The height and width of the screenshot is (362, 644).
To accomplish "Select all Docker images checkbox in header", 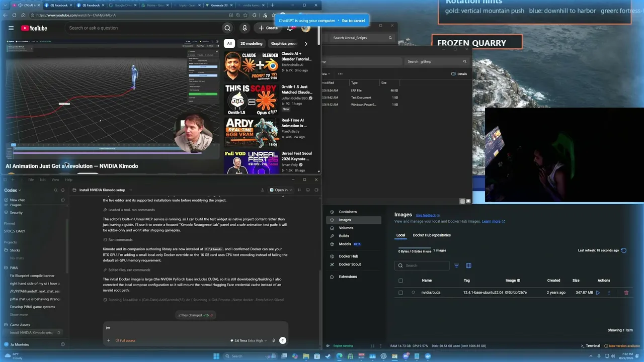I will (x=400, y=281).
